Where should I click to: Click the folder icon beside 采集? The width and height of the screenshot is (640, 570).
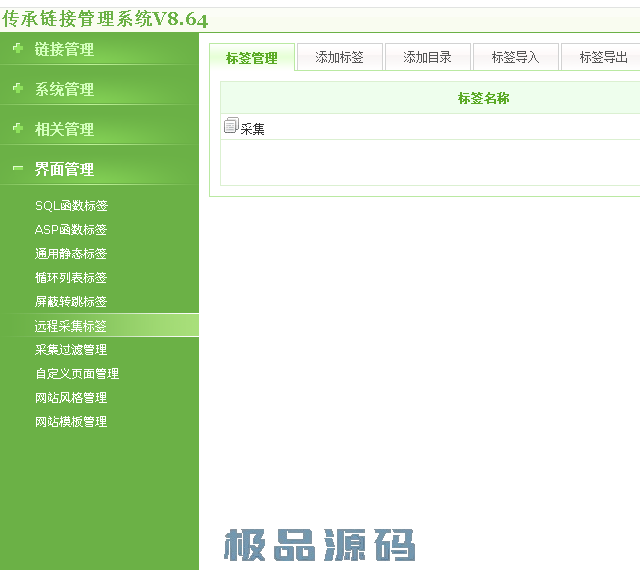pyautogui.click(x=231, y=126)
